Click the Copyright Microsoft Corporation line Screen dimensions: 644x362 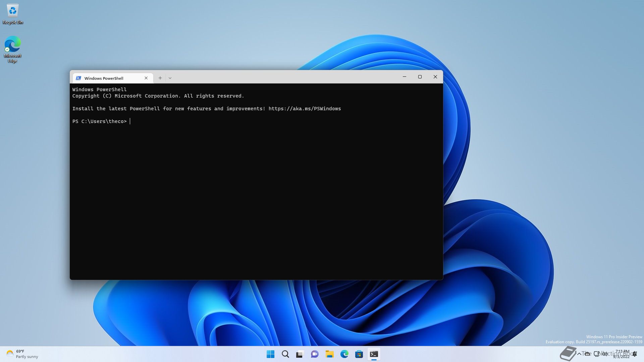(158, 96)
